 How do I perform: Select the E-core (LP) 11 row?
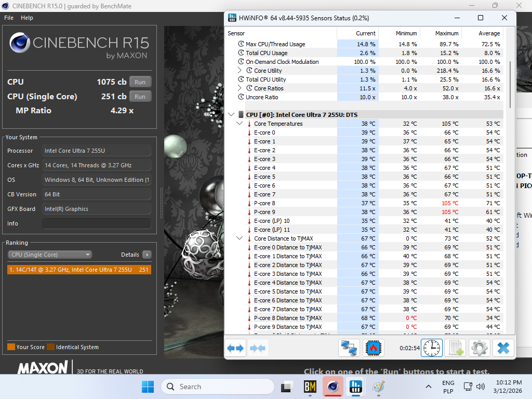[x=364, y=229]
